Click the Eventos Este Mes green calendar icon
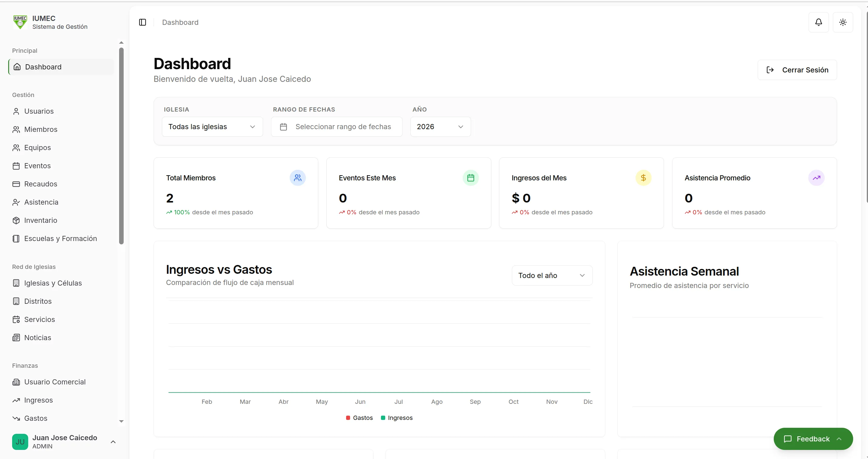 coord(470,178)
